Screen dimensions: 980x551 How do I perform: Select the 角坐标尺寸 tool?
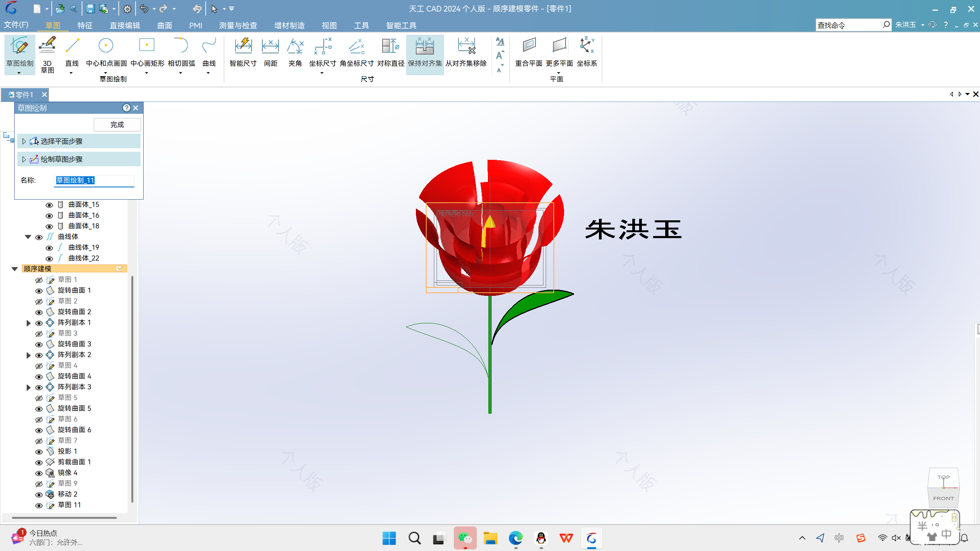point(356,52)
